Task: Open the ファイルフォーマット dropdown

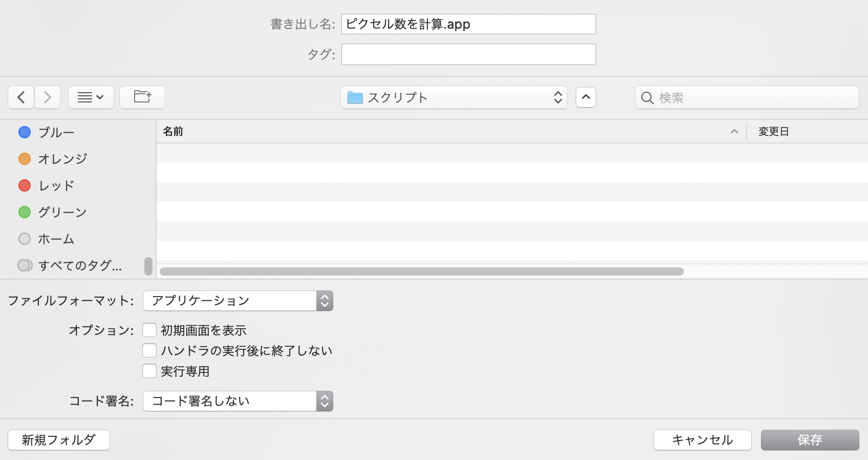Action: click(238, 301)
